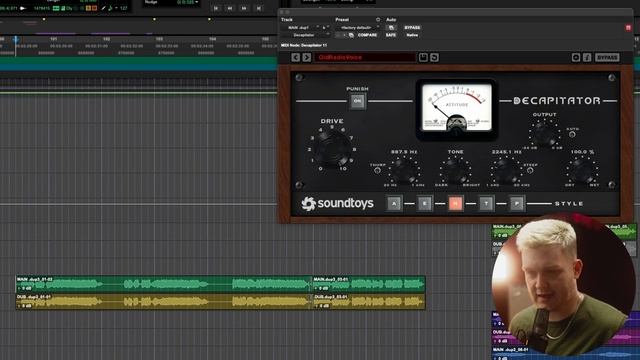Click the COMPARE button
640x360 pixels.
[x=367, y=35]
